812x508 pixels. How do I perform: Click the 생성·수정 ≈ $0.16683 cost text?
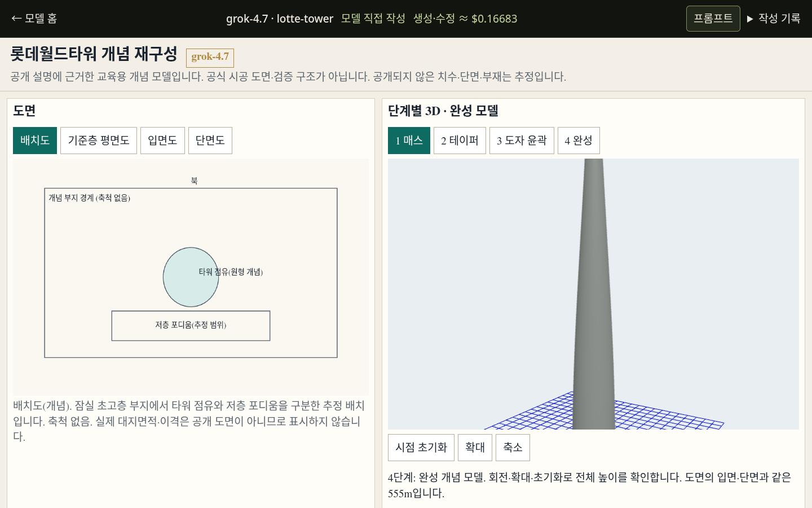(465, 19)
